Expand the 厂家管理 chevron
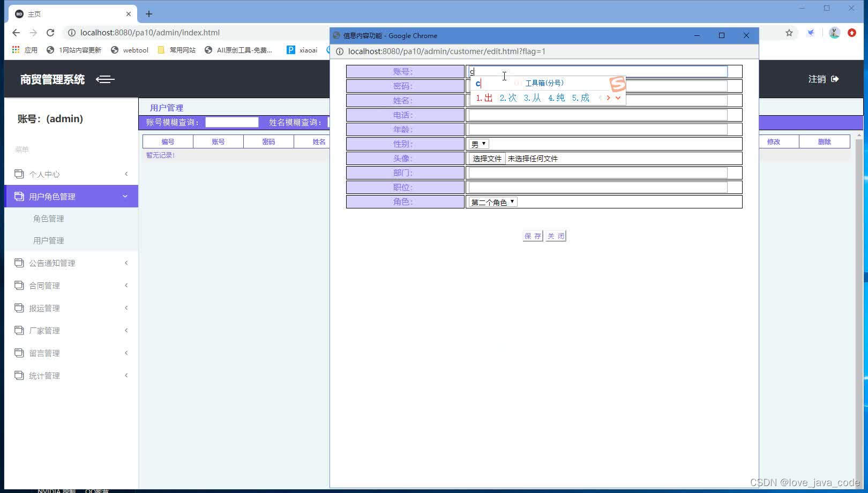The width and height of the screenshot is (868, 493). coord(126,330)
